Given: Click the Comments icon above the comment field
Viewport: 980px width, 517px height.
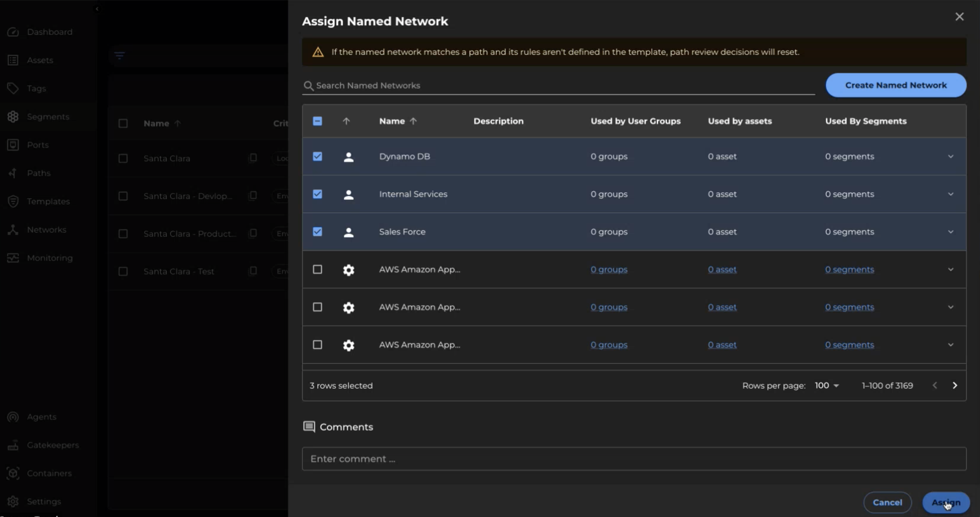Looking at the screenshot, I should point(309,427).
